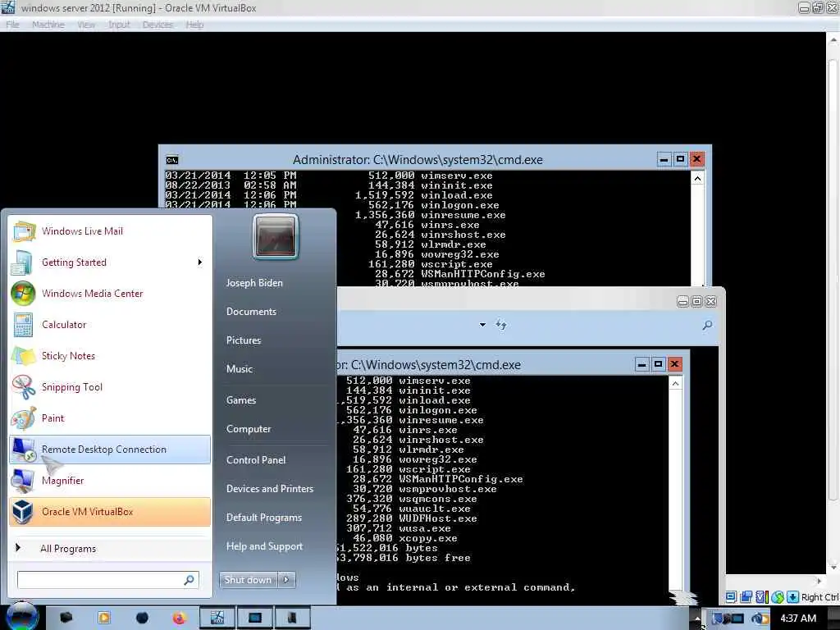Open Games from Start menu

(241, 400)
